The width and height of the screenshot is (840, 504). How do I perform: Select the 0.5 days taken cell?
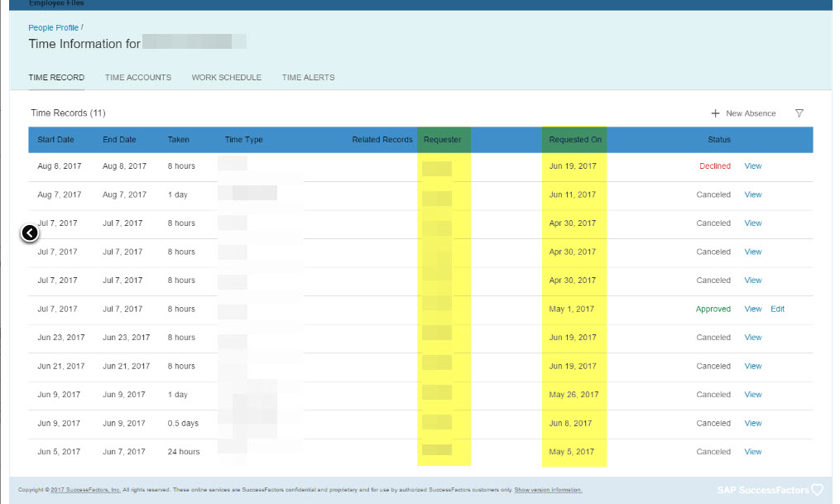pyautogui.click(x=183, y=423)
